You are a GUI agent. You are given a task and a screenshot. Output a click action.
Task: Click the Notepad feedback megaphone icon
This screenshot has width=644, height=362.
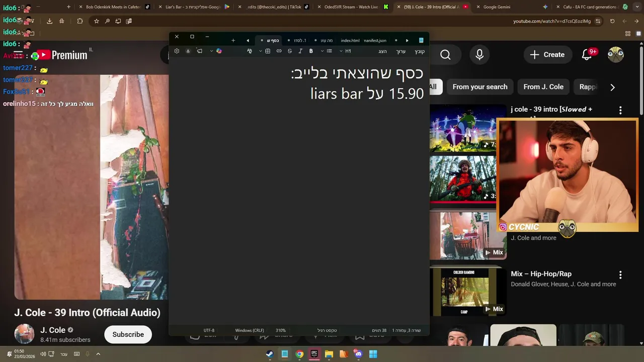tap(199, 51)
